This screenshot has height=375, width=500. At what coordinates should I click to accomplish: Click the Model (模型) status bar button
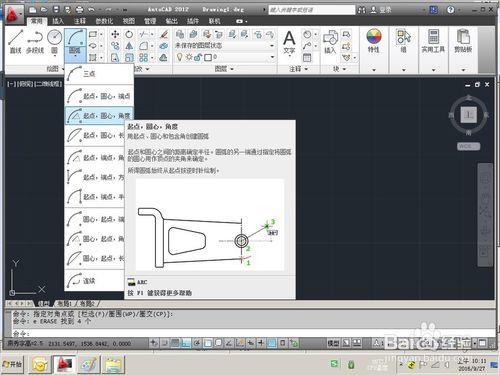[x=333, y=342]
